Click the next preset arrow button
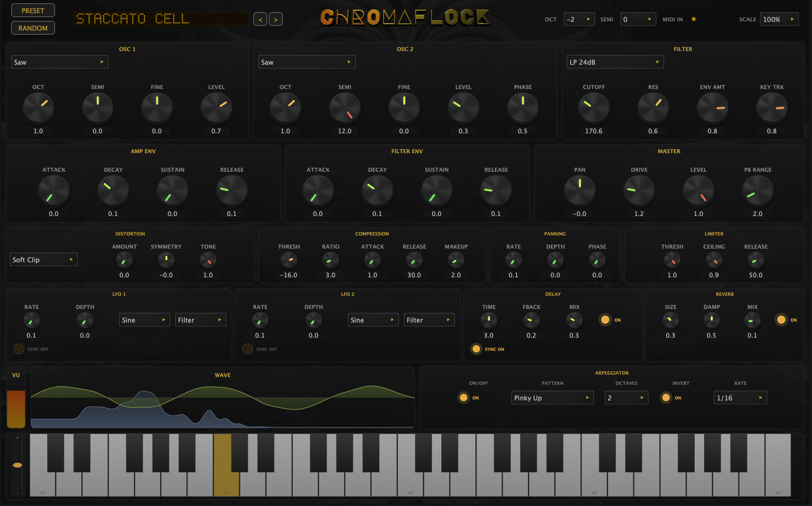The height and width of the screenshot is (506, 812). (x=276, y=19)
